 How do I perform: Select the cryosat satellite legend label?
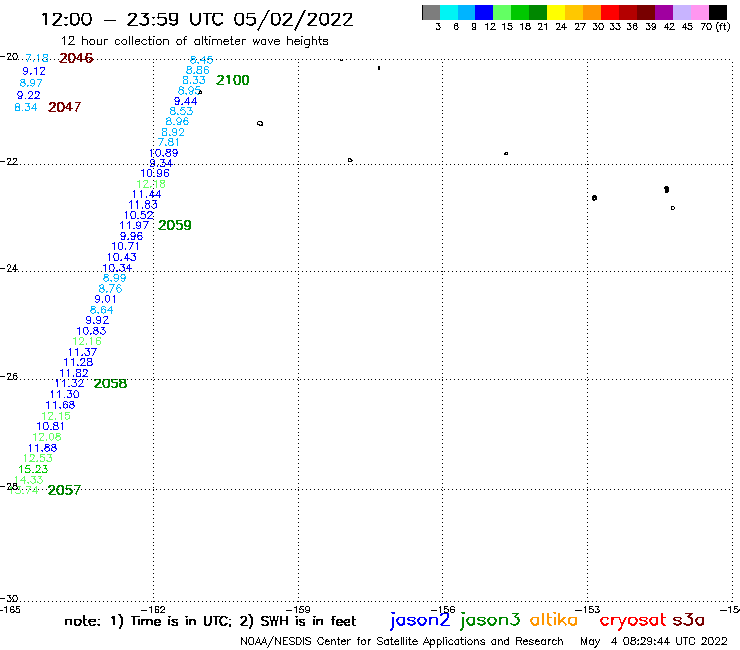pyautogui.click(x=632, y=621)
